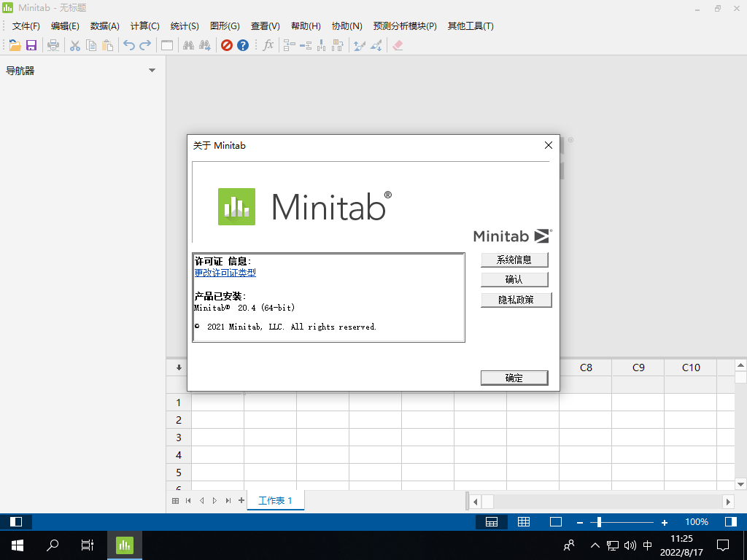Open the 协助(N) menu
Screen dimensions: 747x560
click(x=347, y=26)
